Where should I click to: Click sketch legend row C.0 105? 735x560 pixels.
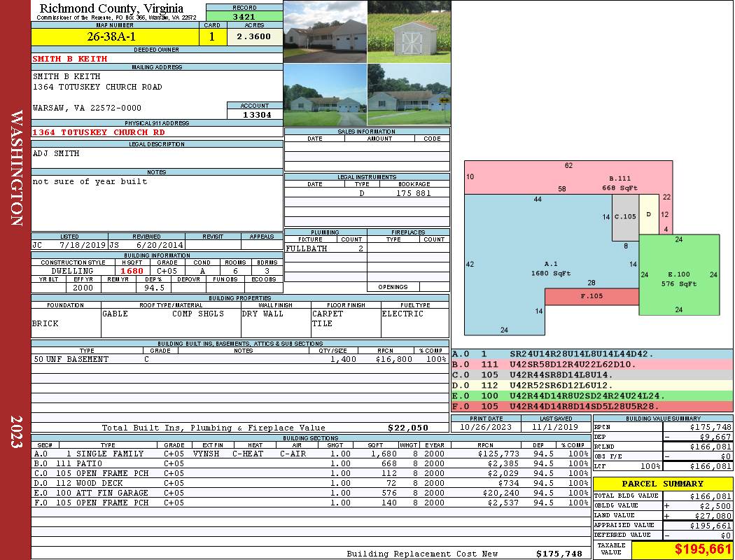point(591,375)
